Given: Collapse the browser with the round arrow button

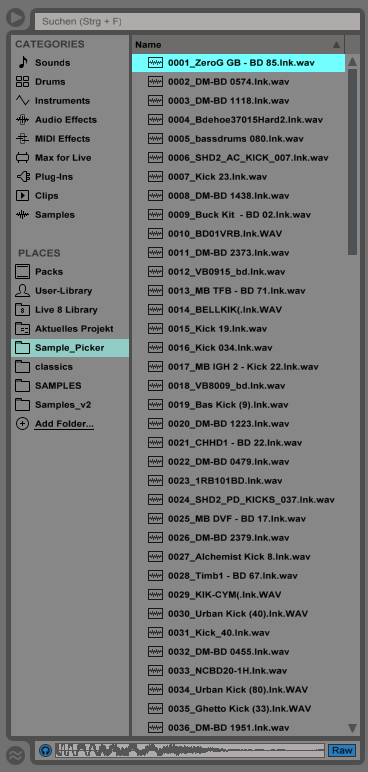Looking at the screenshot, I should click(15, 18).
